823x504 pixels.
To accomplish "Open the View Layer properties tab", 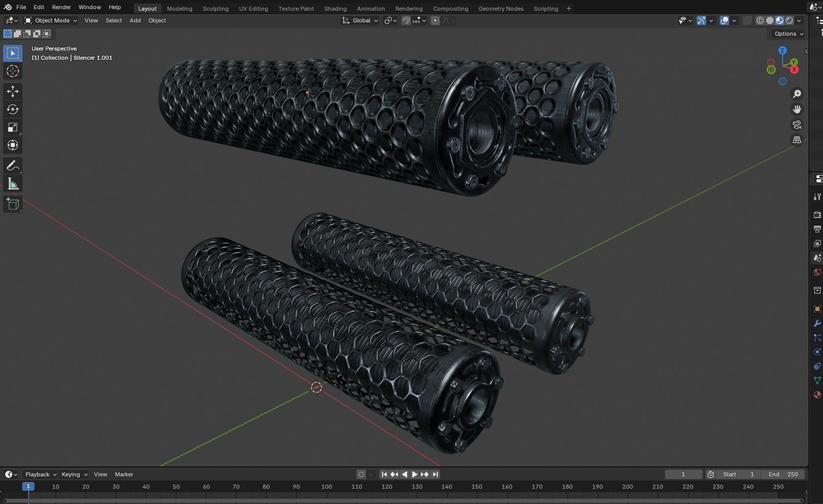I will 817,244.
